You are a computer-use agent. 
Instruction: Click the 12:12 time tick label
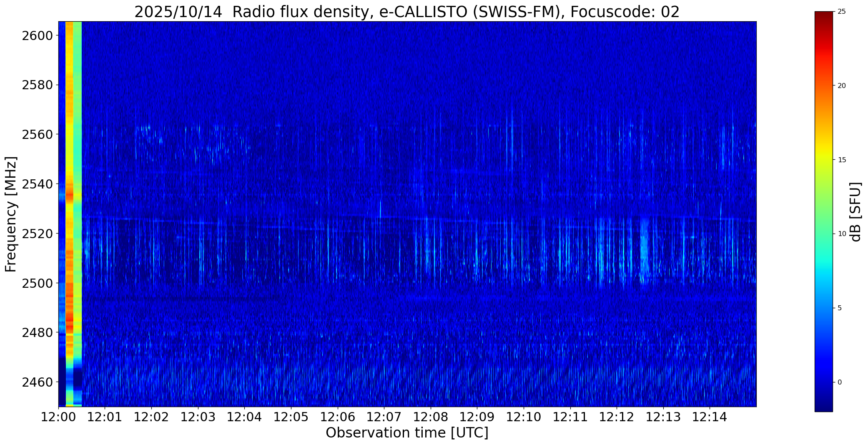[617, 417]
